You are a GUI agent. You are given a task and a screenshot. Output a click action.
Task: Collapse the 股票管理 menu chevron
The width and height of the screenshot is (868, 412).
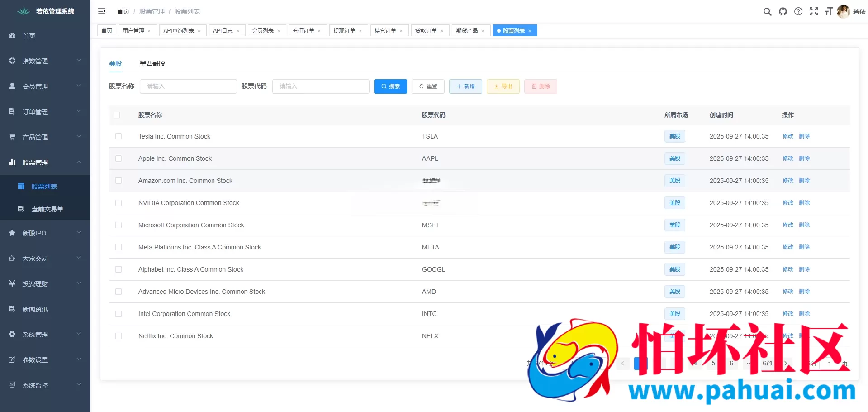(x=79, y=162)
